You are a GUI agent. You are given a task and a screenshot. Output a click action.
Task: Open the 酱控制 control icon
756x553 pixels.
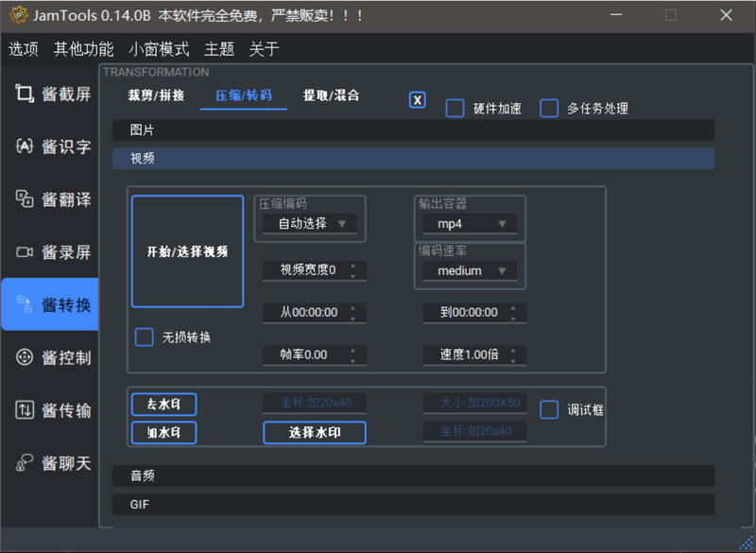[x=26, y=357]
